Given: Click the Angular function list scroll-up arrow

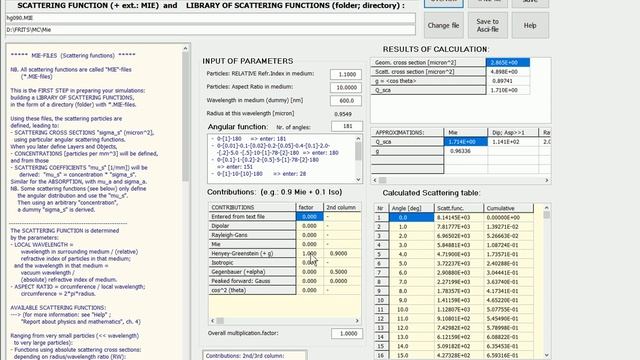Looking at the screenshot, I should point(358,139).
